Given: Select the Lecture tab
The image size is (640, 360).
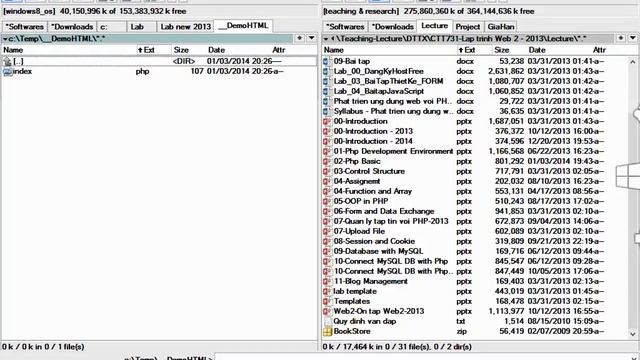Looking at the screenshot, I should pos(434,26).
